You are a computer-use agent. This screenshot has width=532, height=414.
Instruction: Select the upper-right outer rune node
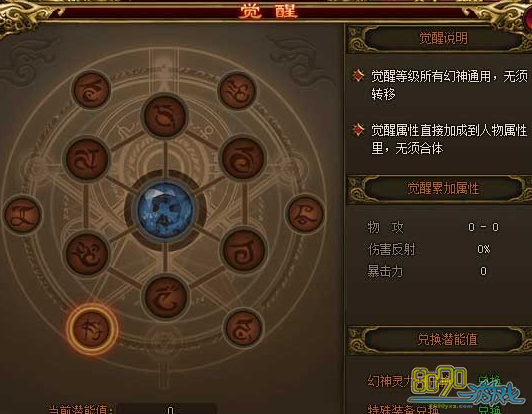click(x=237, y=91)
